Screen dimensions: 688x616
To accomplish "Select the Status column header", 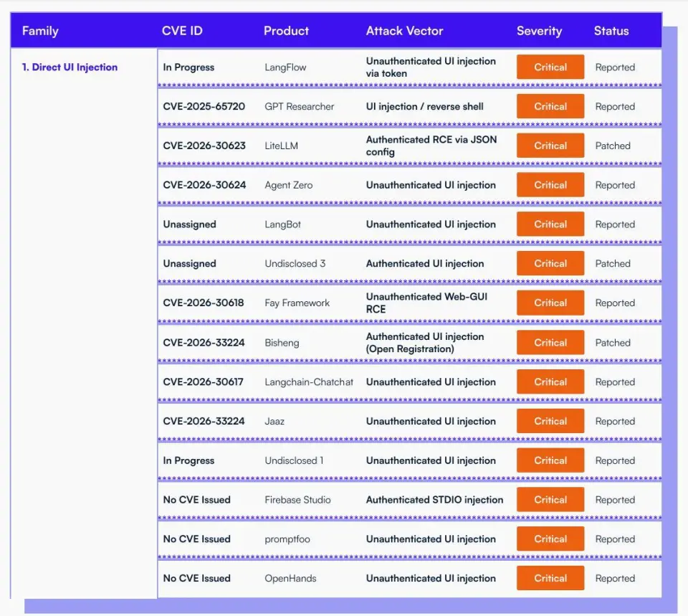I will pyautogui.click(x=611, y=31).
